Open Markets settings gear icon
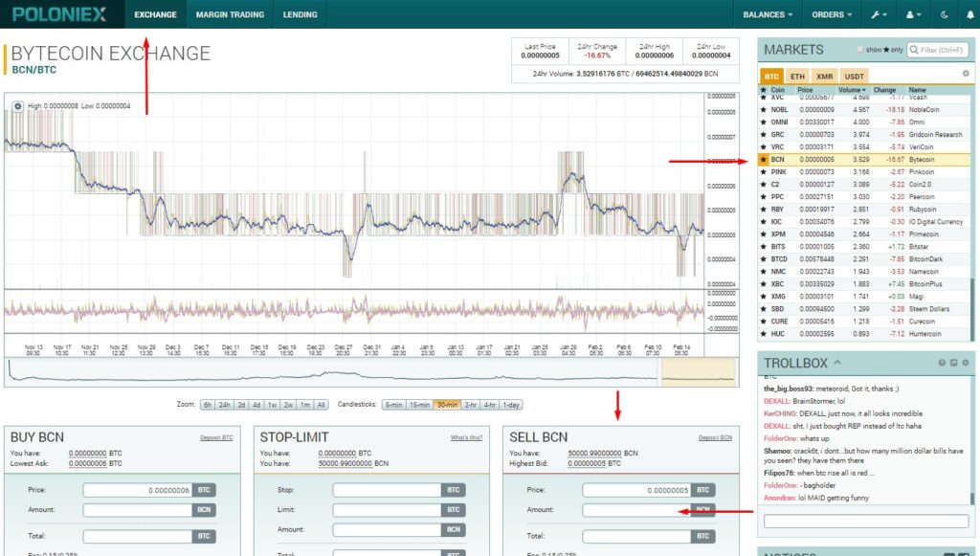 (x=966, y=74)
